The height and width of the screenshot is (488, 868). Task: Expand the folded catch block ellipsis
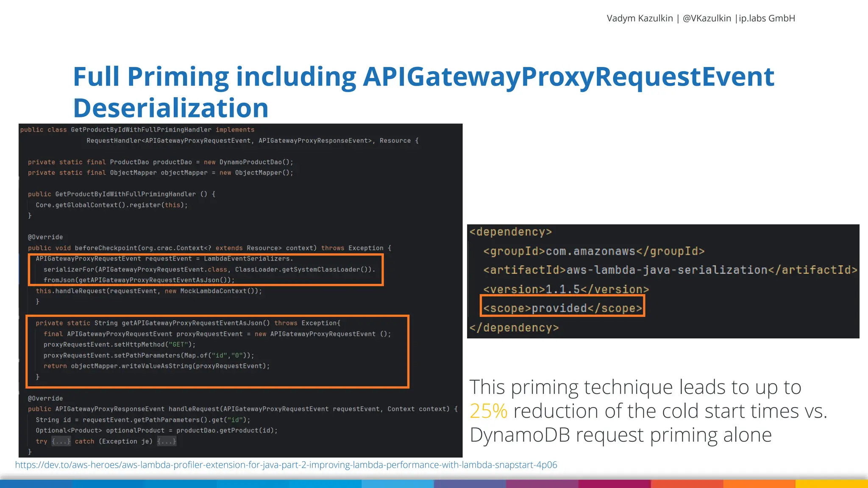pyautogui.click(x=167, y=441)
